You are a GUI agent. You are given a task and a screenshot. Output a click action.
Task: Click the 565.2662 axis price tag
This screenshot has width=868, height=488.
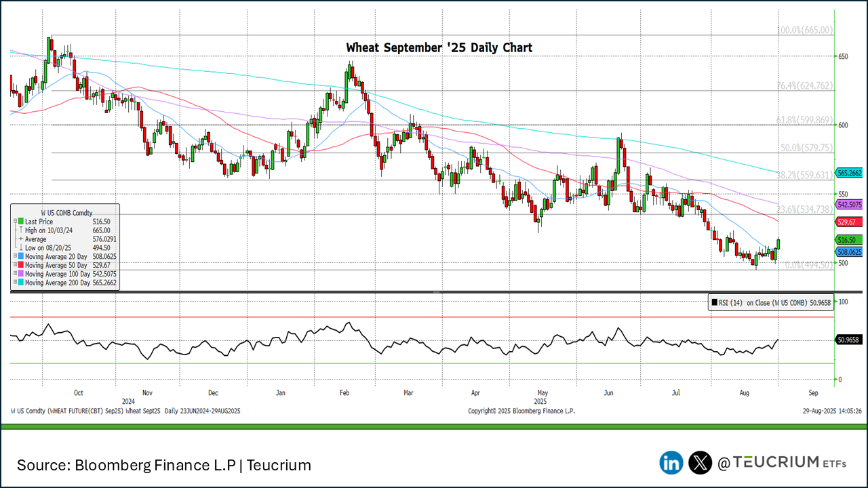[x=849, y=174]
